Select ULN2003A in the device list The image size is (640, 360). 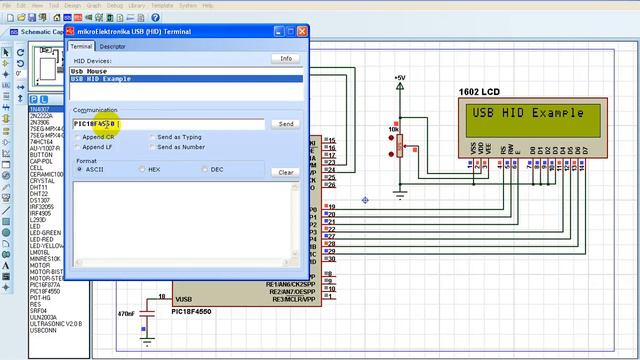coord(43,318)
